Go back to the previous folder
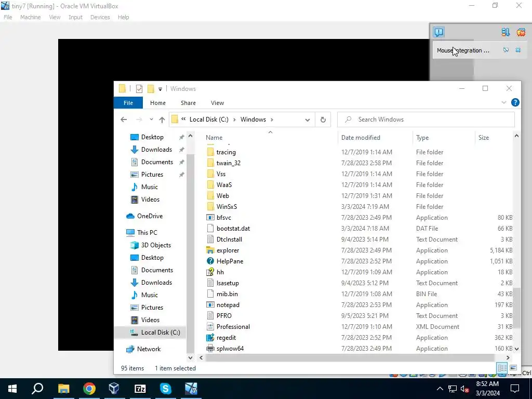 [x=124, y=119]
